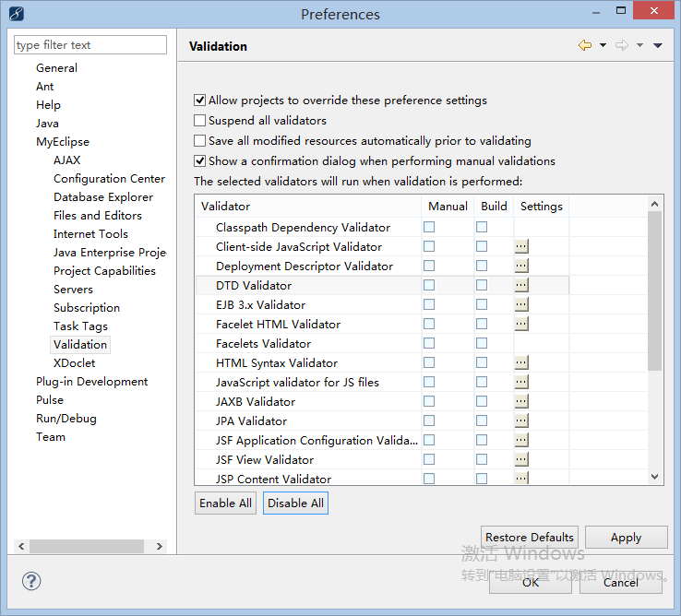This screenshot has height=616, width=681.
Task: Open Subscription preferences page
Action: click(87, 308)
